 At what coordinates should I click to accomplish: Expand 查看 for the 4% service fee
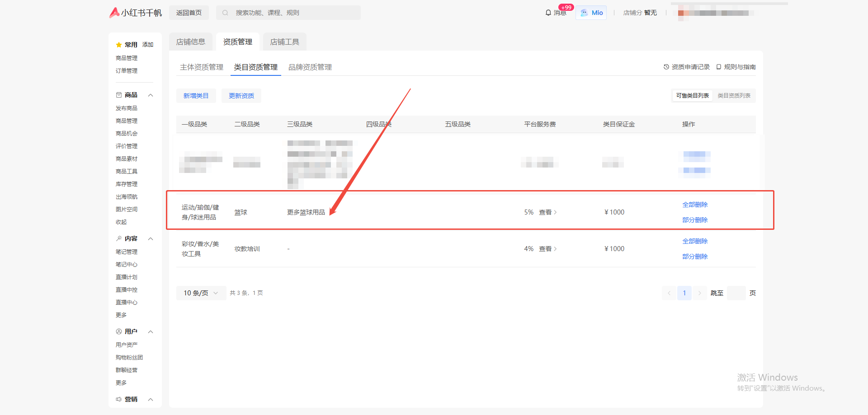coord(548,249)
